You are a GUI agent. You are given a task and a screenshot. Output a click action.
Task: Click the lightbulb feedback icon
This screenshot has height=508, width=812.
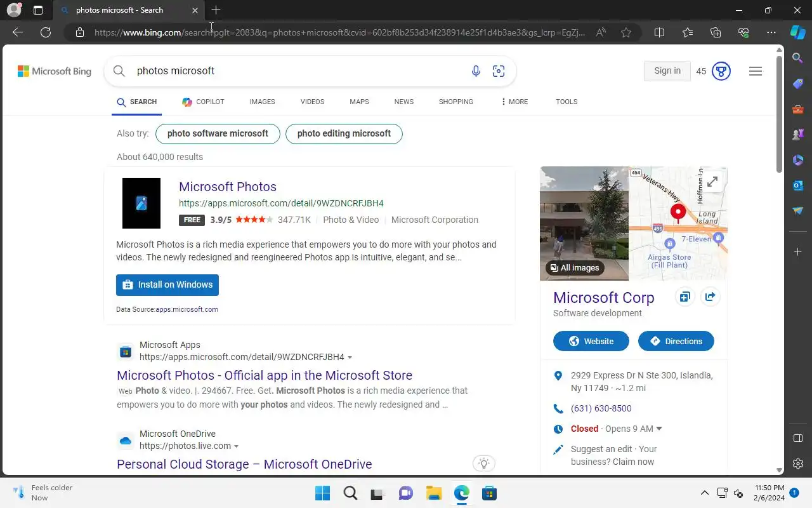(x=484, y=464)
